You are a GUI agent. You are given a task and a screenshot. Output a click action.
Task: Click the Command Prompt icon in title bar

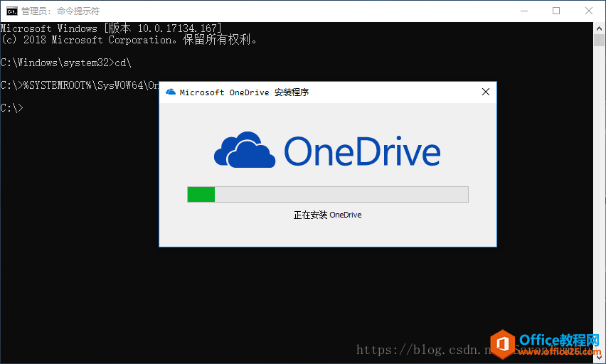[x=12, y=11]
